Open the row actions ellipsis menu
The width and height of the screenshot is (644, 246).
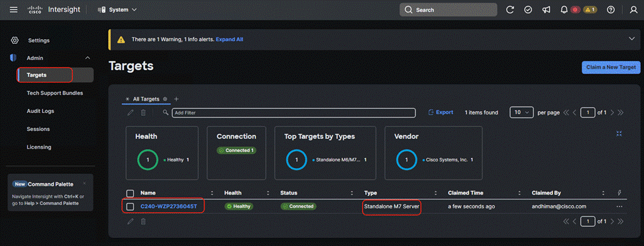click(x=619, y=206)
